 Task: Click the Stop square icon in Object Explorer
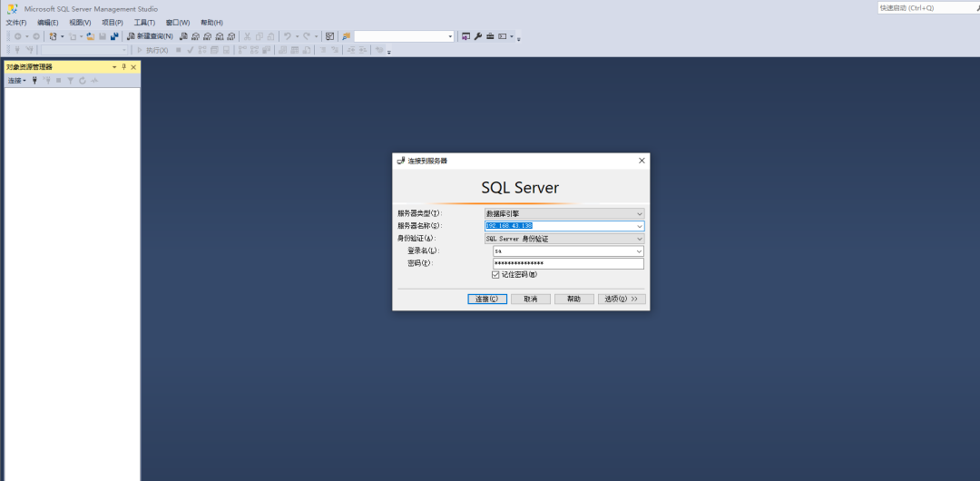coord(59,80)
